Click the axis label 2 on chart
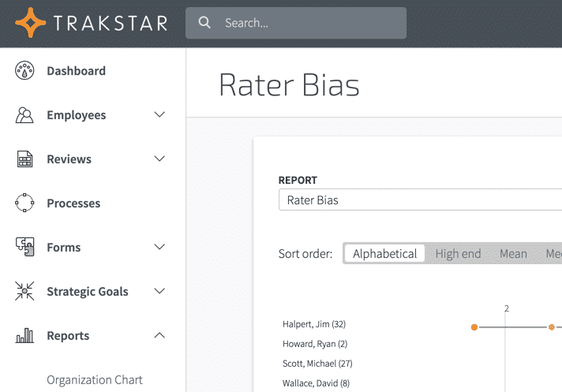Viewport: 562px width, 392px height. [x=507, y=308]
